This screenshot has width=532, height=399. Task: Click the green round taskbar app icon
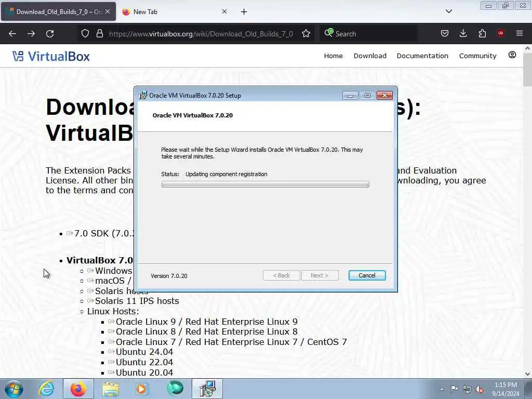tap(175, 389)
